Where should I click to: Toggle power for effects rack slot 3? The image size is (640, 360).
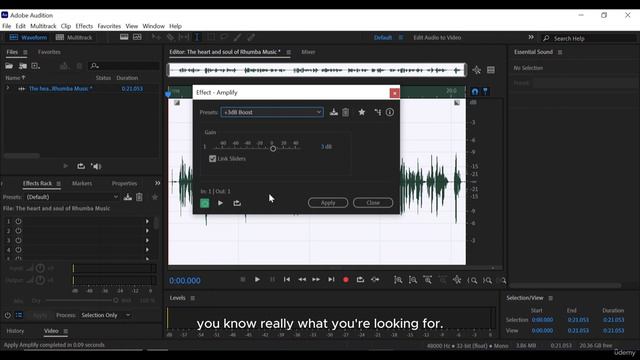[x=18, y=240]
